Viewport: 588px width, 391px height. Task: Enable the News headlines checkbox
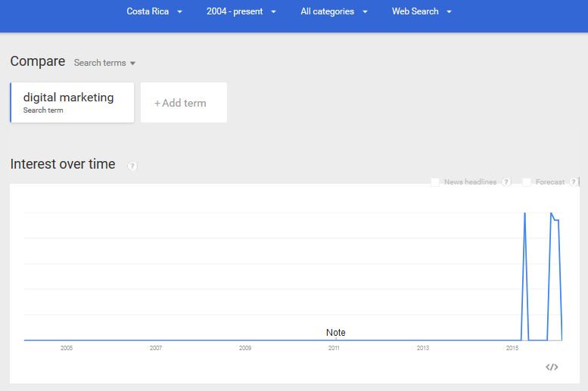click(435, 182)
